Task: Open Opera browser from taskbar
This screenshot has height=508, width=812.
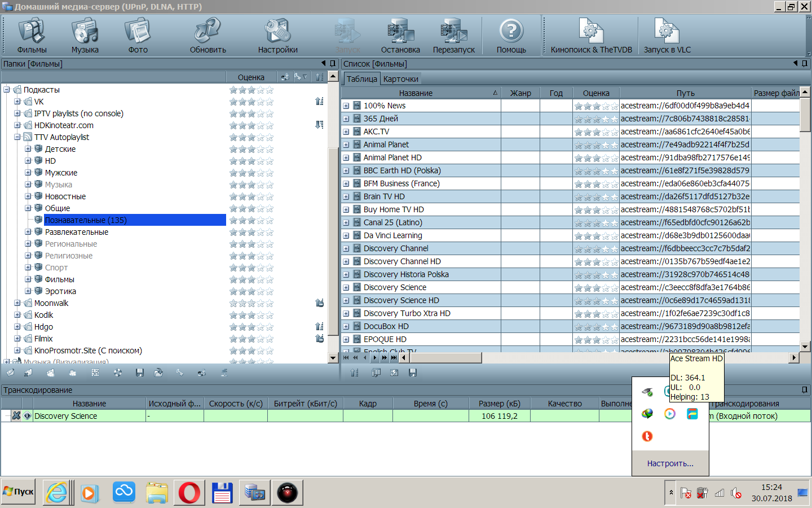Action: (x=189, y=493)
